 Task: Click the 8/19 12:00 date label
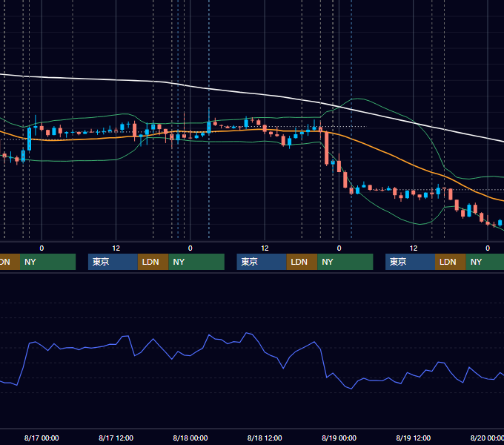click(414, 438)
